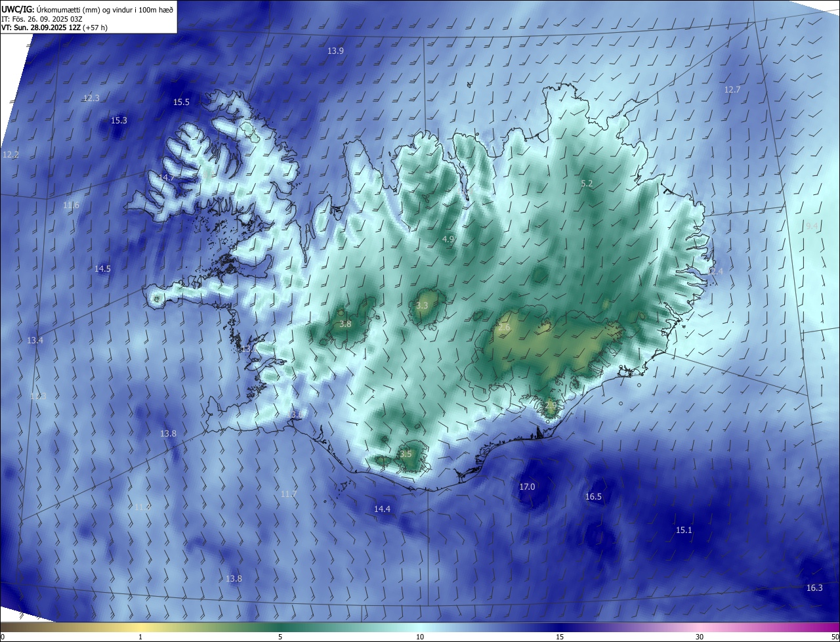Click the 3.5 value label on the glacier

click(406, 454)
